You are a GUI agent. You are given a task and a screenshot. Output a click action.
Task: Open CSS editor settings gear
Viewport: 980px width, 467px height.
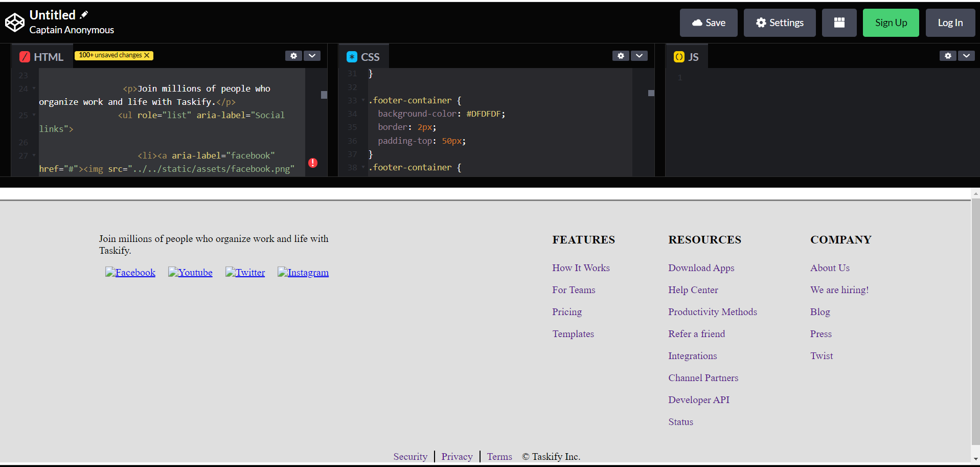tap(621, 56)
